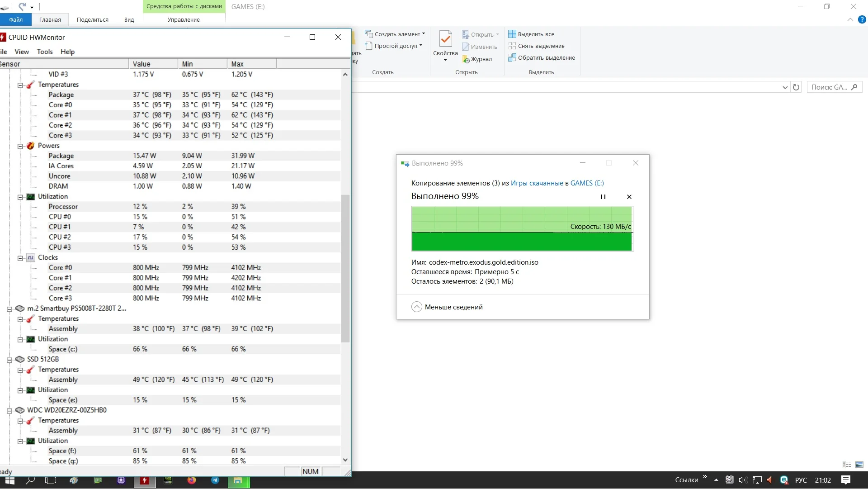Collapse the Clocks tree node

tap(20, 258)
